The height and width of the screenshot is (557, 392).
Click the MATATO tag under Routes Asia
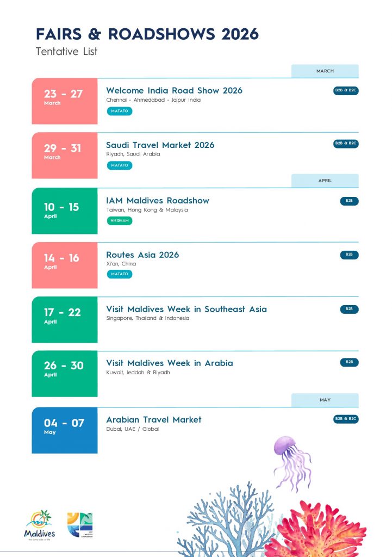(120, 274)
